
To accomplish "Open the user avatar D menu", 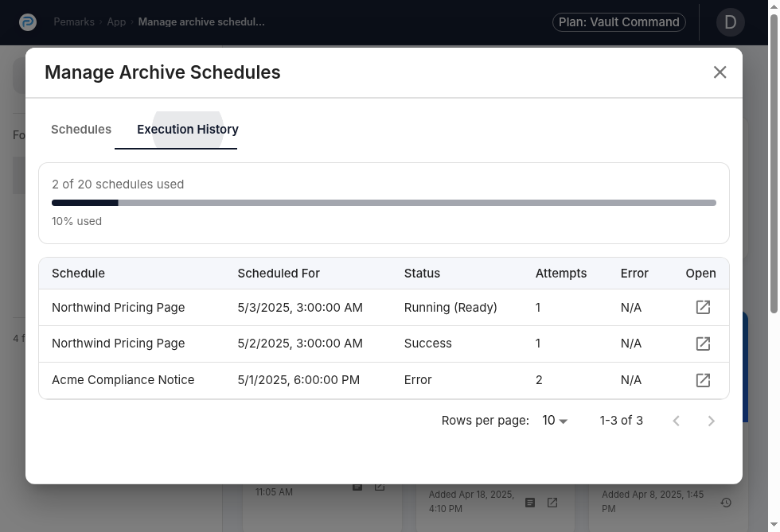I will (731, 22).
